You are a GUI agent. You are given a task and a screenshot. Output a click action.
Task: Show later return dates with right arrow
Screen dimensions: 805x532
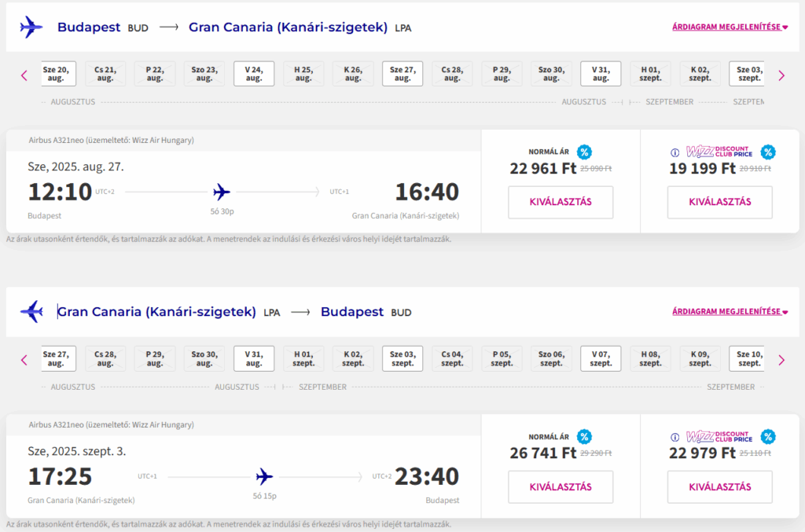point(781,360)
